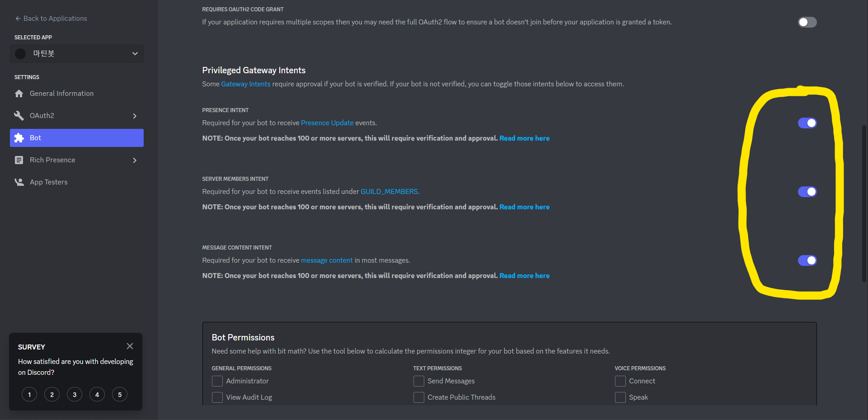Image resolution: width=868 pixels, height=420 pixels.
Task: Click the VOICE PERMISSIONS column header
Action: tap(640, 368)
